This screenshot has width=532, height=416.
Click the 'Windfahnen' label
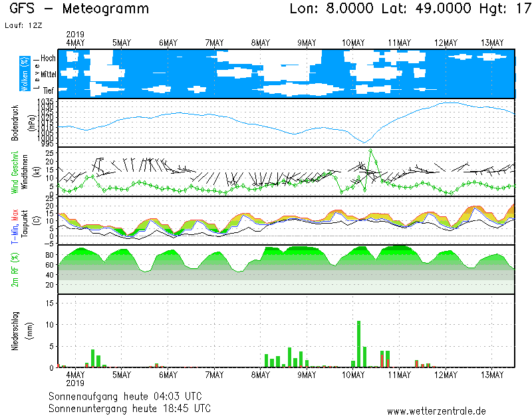click(x=25, y=172)
